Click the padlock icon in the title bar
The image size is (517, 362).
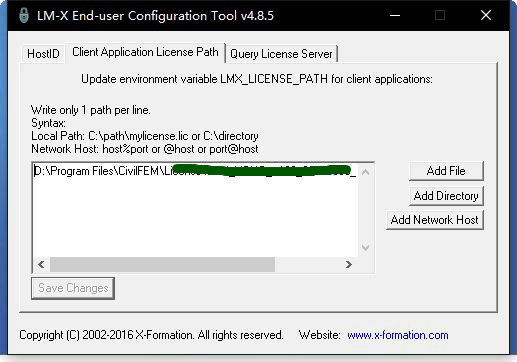[24, 15]
